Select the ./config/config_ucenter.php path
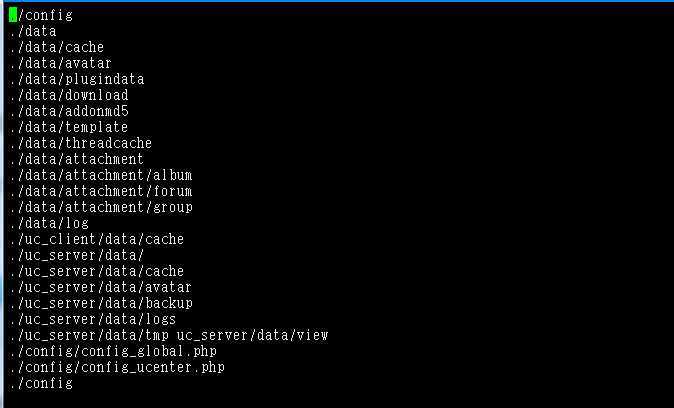Image resolution: width=674 pixels, height=408 pixels. [116, 367]
